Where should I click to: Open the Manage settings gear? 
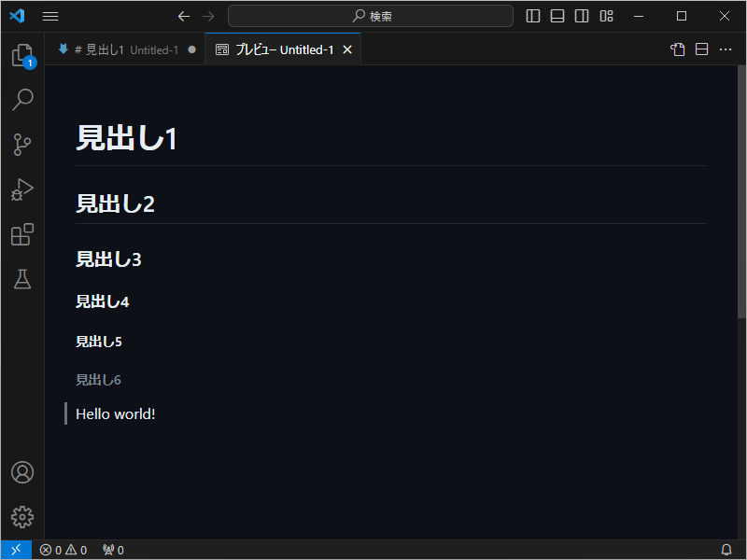point(21,516)
